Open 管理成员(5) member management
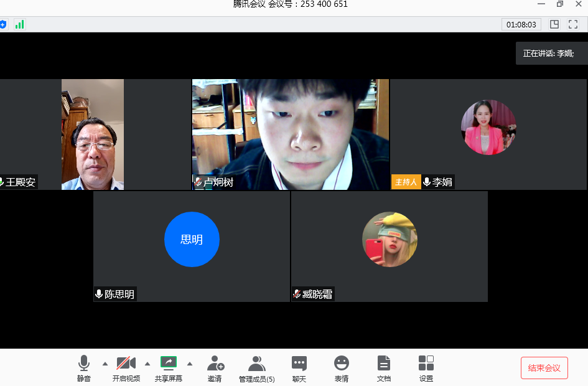This screenshot has height=386, width=588. coord(257,367)
